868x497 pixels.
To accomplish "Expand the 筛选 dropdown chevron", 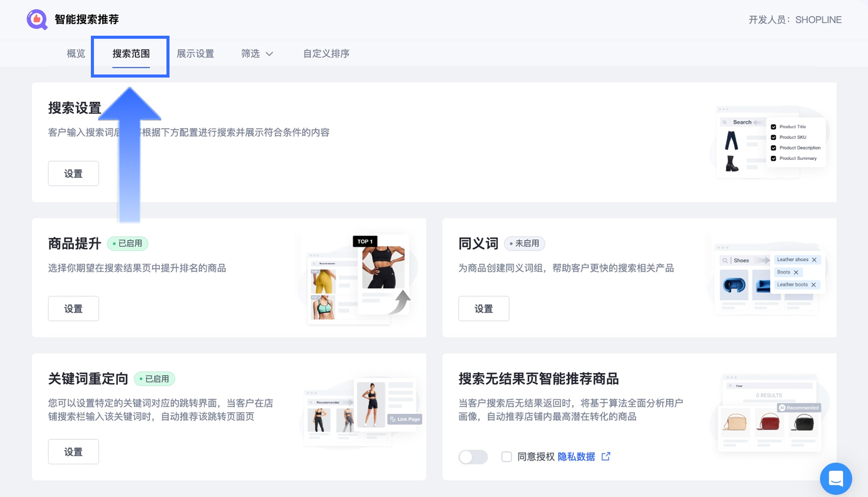I will coord(270,54).
